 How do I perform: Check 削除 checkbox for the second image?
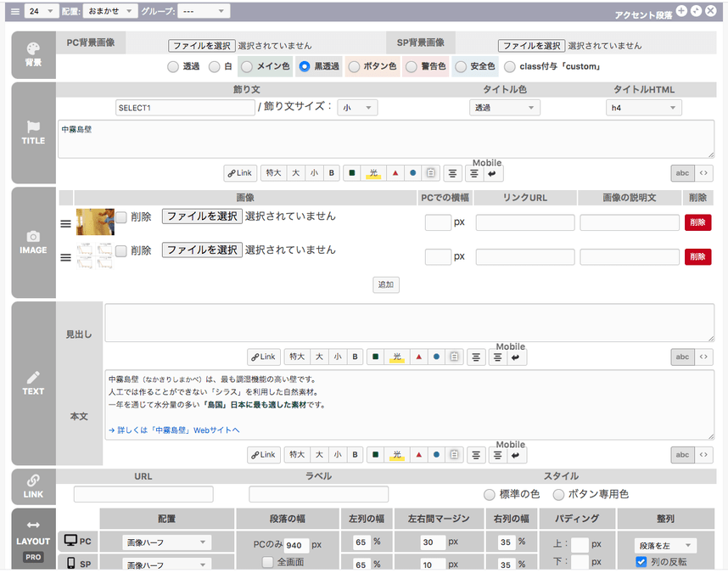tap(121, 250)
